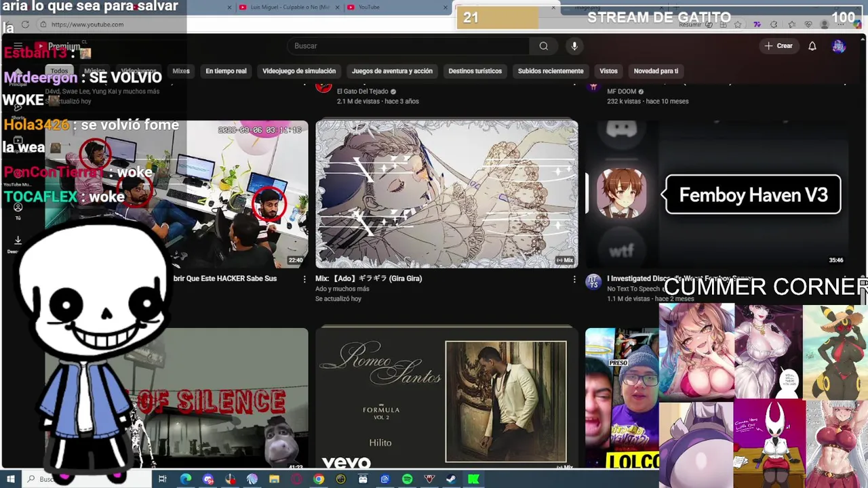868x488 pixels.
Task: Select the Videojuego de simulación chip
Action: [299, 71]
